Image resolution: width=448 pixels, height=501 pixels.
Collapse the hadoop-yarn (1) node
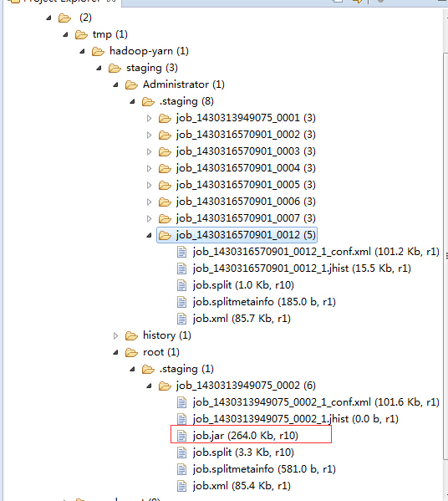[x=82, y=51]
